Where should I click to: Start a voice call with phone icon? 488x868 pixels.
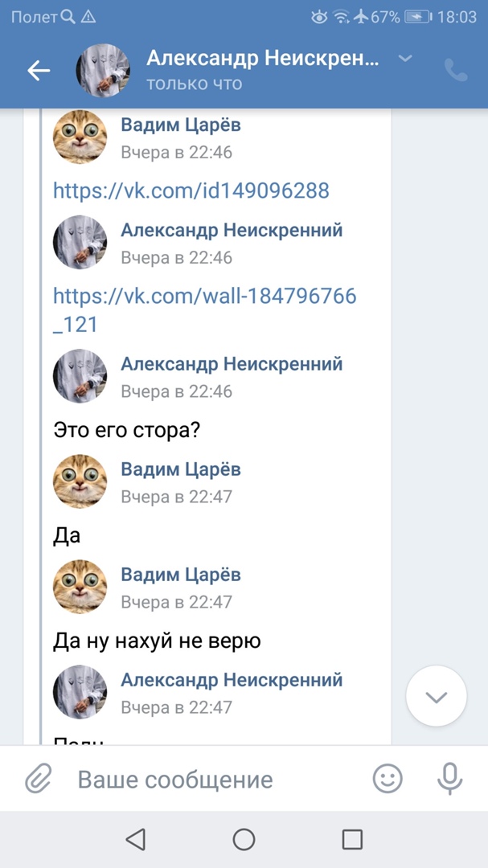click(x=456, y=71)
